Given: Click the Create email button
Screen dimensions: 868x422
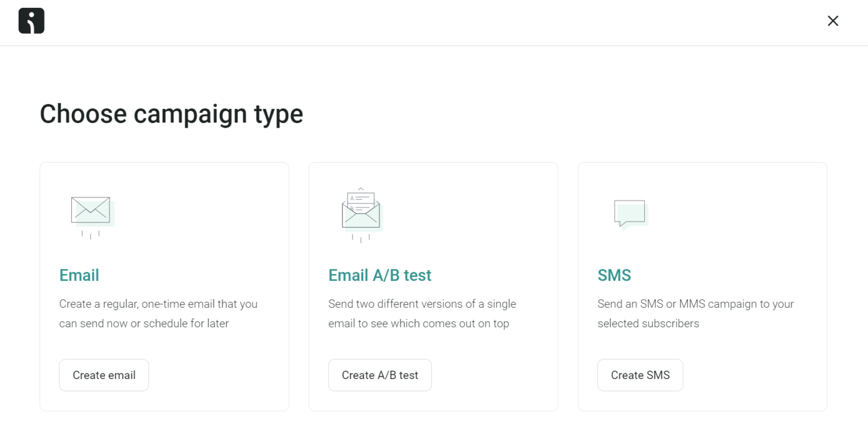Looking at the screenshot, I should click(104, 375).
